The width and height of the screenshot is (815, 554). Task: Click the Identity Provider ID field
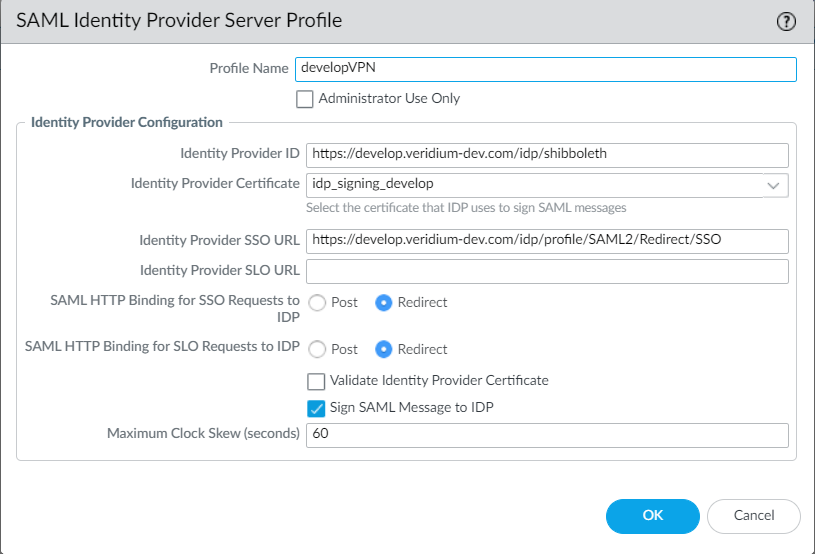(547, 154)
